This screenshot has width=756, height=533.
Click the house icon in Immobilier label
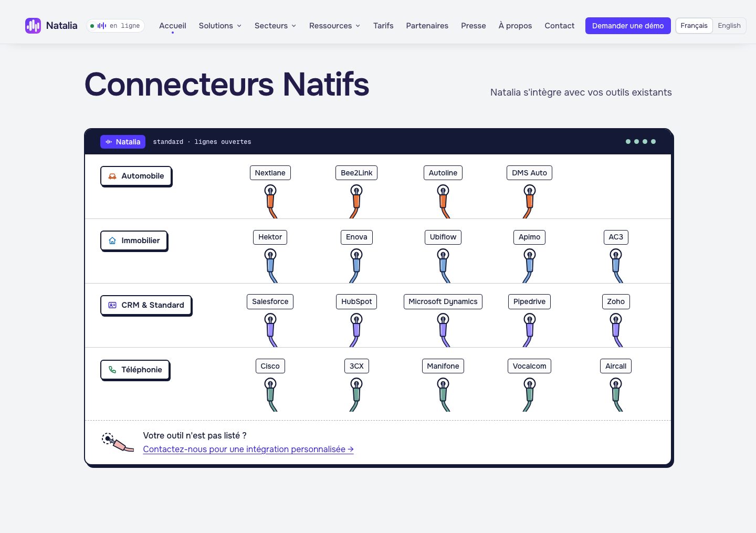click(112, 241)
